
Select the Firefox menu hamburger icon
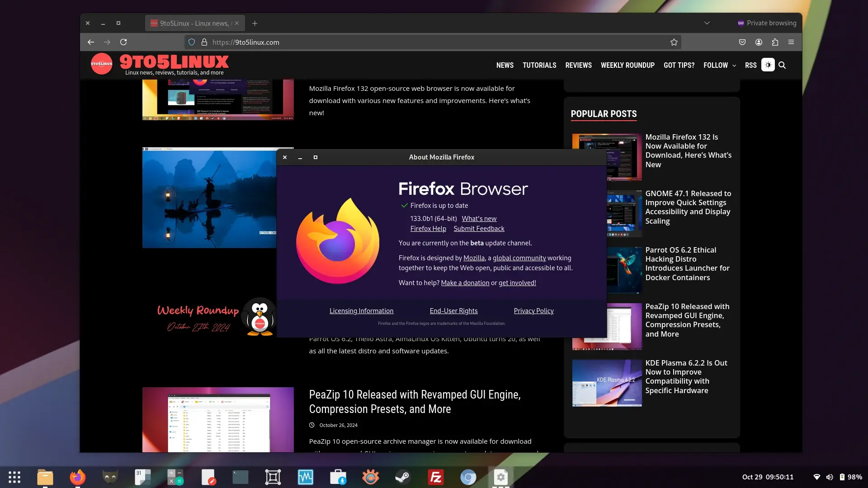point(791,42)
